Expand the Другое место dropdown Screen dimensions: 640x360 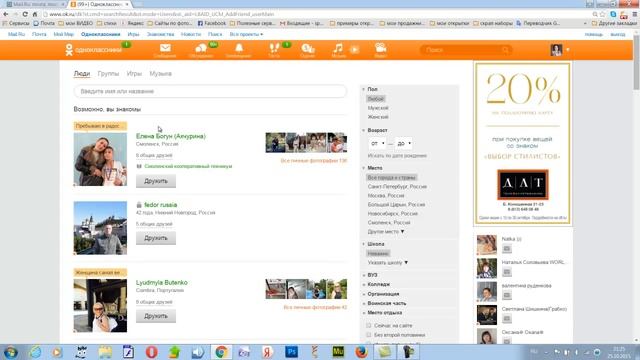386,231
